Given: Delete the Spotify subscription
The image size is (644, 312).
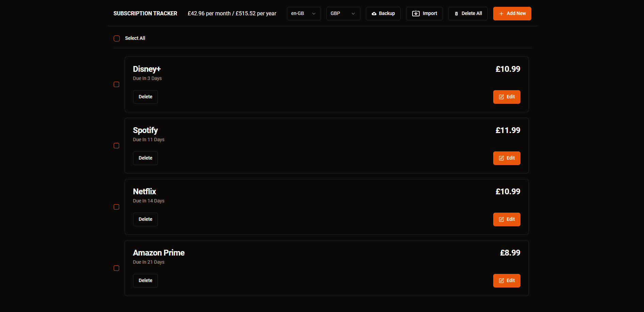Looking at the screenshot, I should tap(145, 158).
